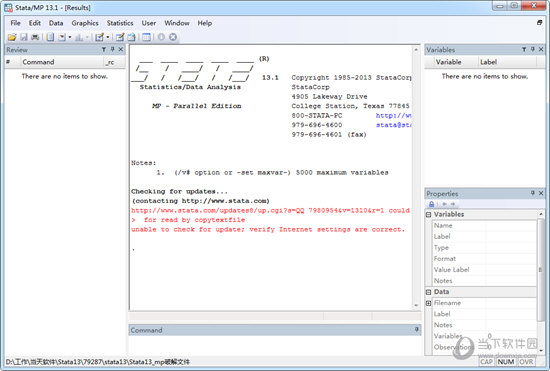This screenshot has height=371, width=550.
Task: Click the working directory path in status bar
Action: 98,362
